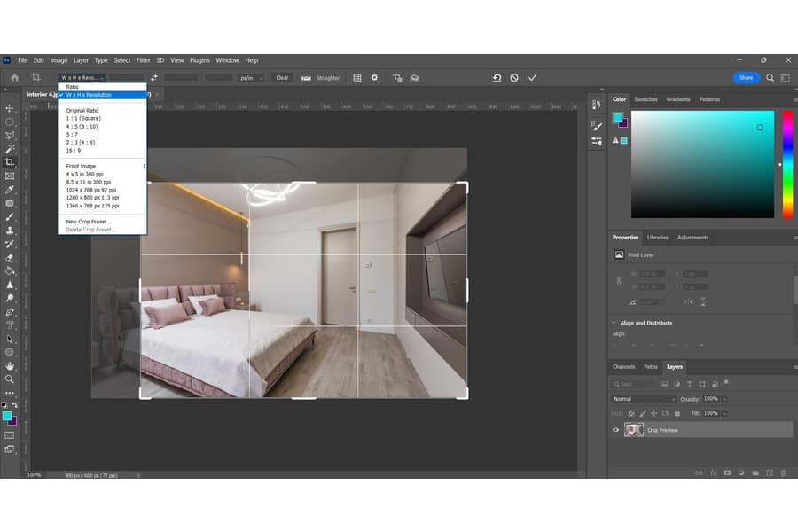Select the Frame tool
This screenshot has width=798, height=532.
point(10,176)
